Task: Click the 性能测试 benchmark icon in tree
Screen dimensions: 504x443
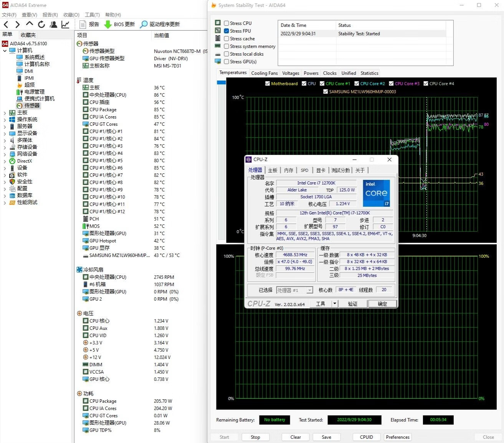Action: (12, 203)
